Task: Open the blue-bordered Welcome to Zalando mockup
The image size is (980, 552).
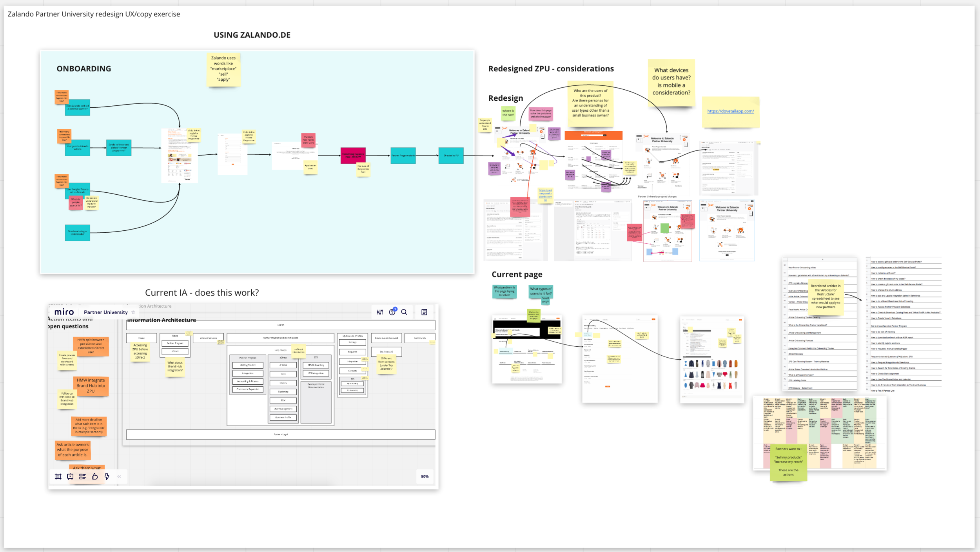Action: (727, 230)
